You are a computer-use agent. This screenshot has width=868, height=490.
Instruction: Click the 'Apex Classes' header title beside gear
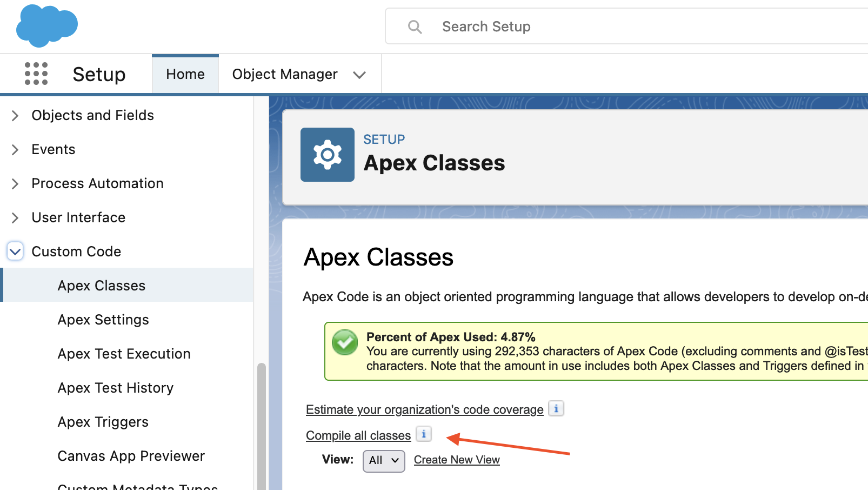(x=435, y=163)
